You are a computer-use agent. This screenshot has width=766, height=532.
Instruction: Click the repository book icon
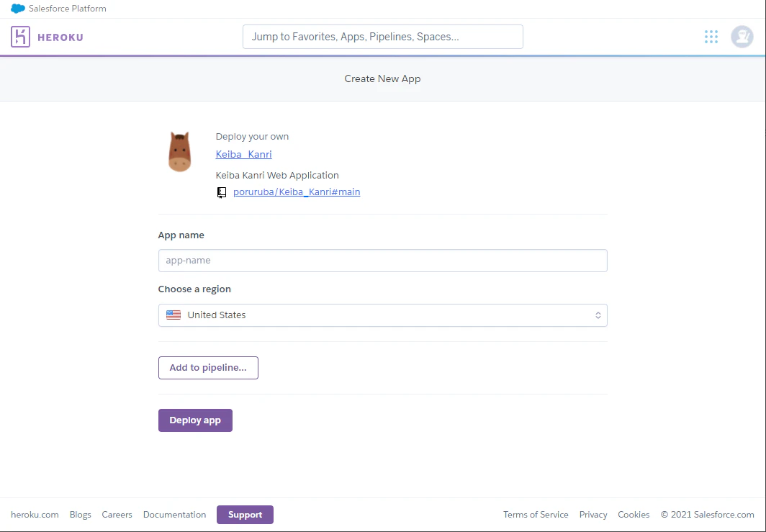[x=222, y=192]
